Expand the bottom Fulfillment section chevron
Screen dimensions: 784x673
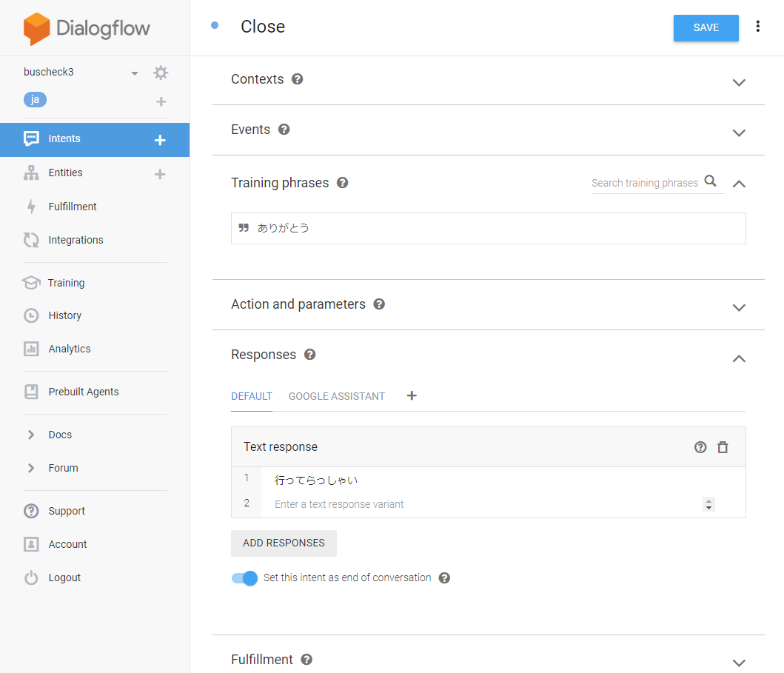pyautogui.click(x=739, y=663)
